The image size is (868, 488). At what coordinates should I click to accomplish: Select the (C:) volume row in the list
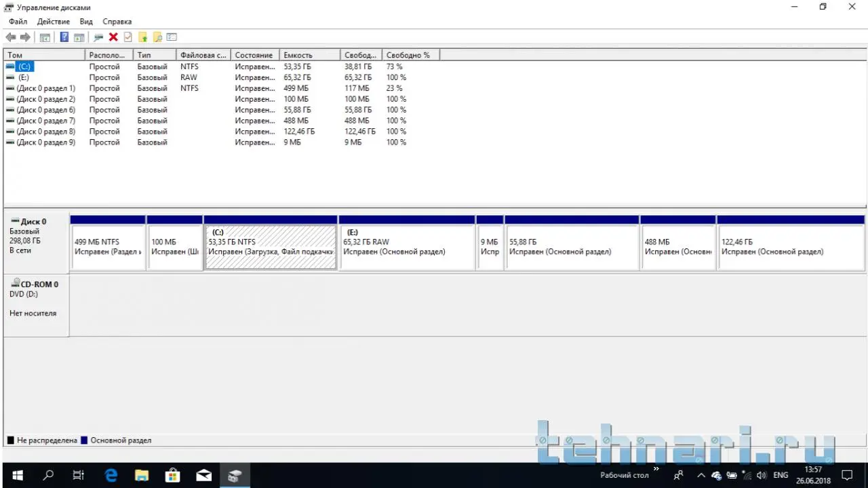[x=221, y=67]
